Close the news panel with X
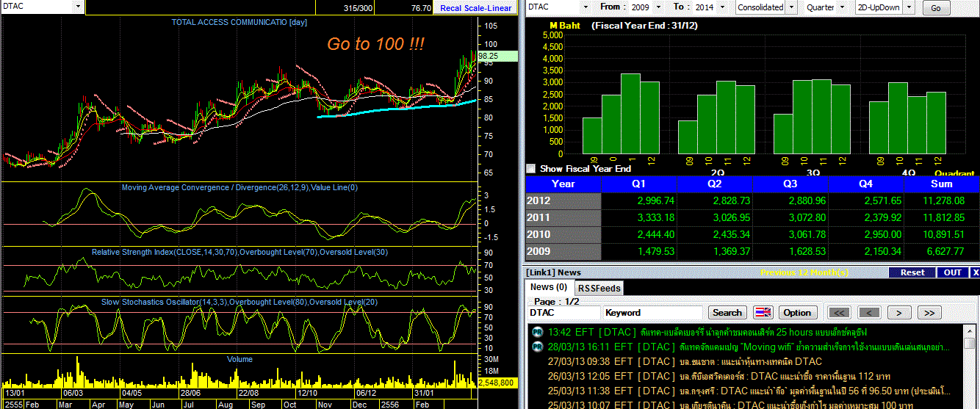 pyautogui.click(x=975, y=272)
